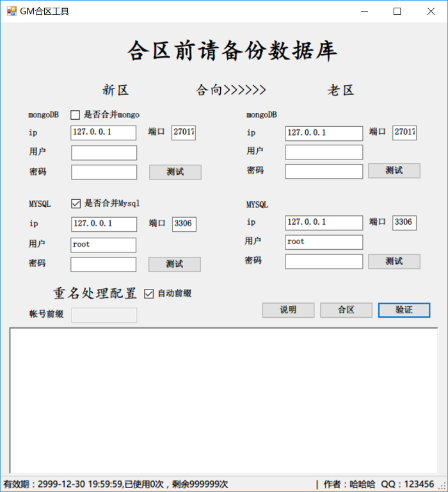Focus the new-zone MYSQL port field 3306
This screenshot has width=448, height=492.
184,224
